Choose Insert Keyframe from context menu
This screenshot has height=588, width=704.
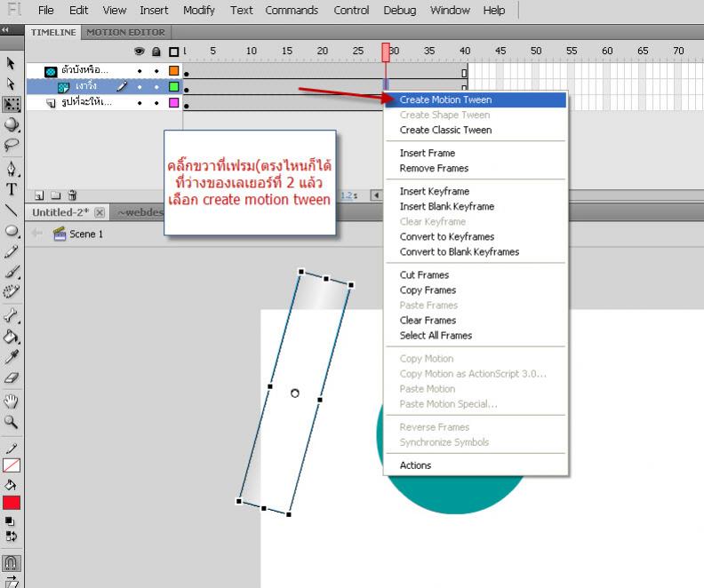pos(475,192)
